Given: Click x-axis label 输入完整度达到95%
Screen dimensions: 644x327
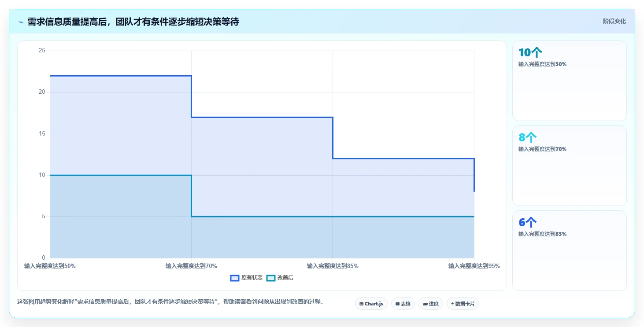Looking at the screenshot, I should point(474,266).
